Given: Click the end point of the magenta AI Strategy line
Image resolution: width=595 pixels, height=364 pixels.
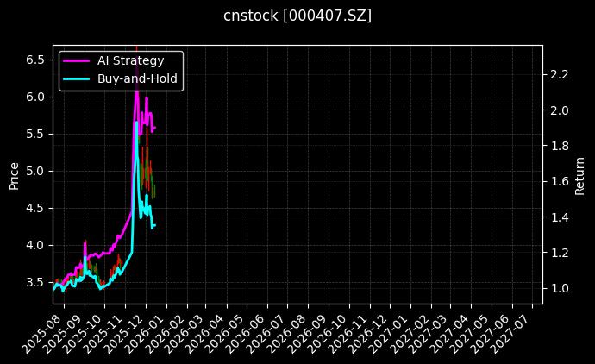Looking at the screenshot, I should pyautogui.click(x=154, y=128).
